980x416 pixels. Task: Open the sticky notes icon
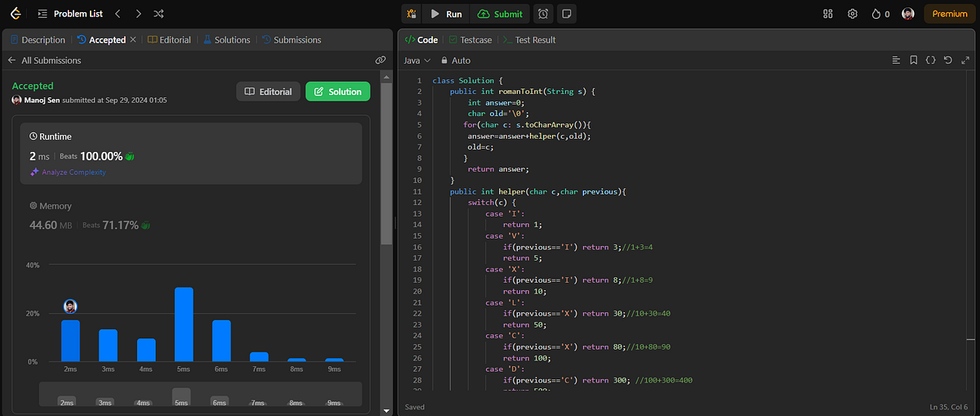pyautogui.click(x=566, y=14)
